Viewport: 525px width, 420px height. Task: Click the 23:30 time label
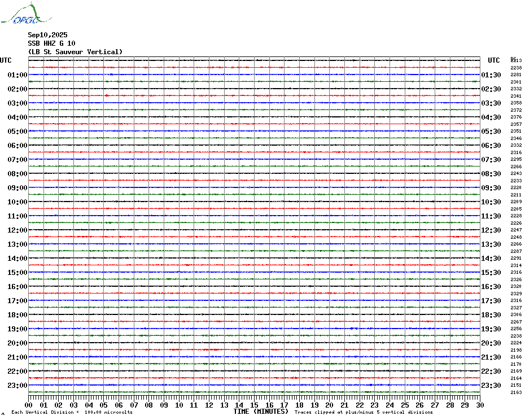pos(491,386)
